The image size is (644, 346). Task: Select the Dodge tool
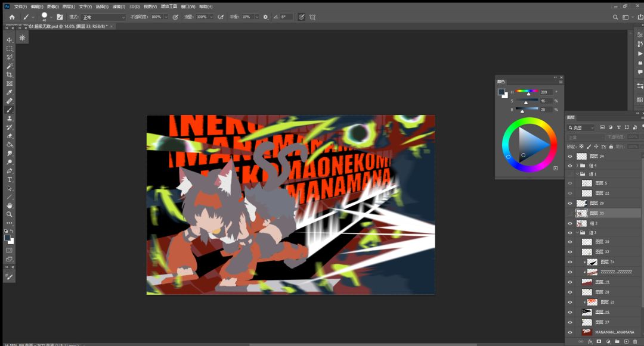click(x=10, y=162)
